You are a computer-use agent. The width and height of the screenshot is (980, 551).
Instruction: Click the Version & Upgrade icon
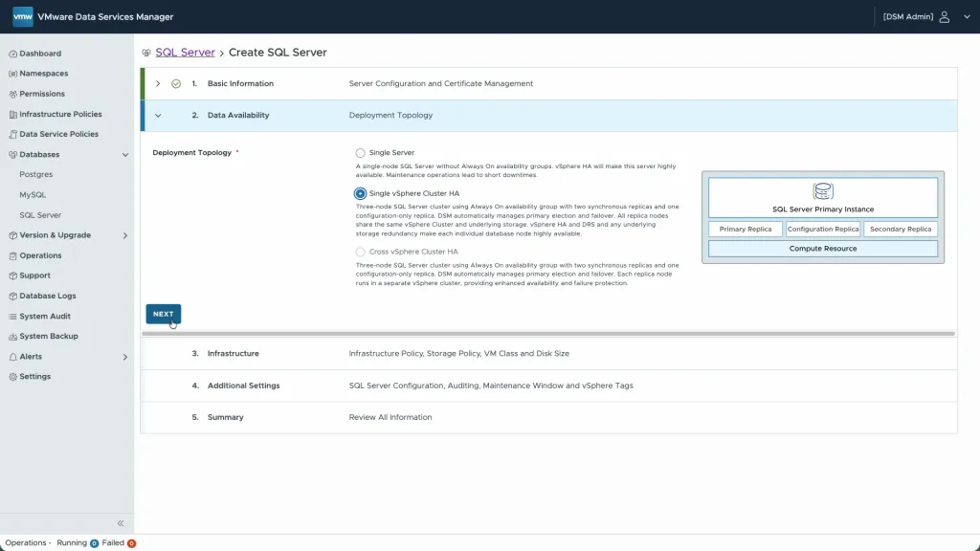[x=12, y=235]
